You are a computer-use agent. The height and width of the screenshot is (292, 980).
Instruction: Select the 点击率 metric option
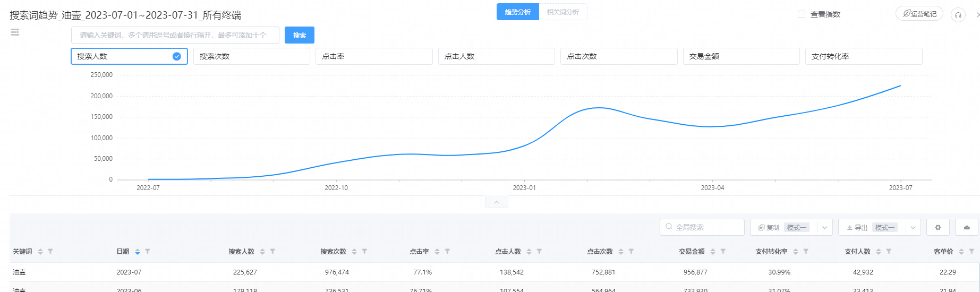pos(374,56)
